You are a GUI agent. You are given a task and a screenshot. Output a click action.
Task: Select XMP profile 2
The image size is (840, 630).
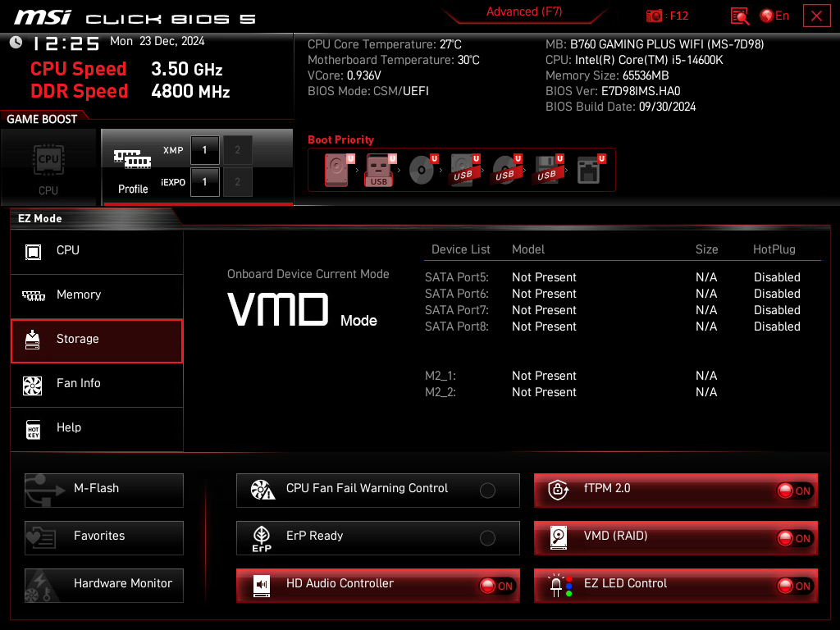pyautogui.click(x=237, y=150)
